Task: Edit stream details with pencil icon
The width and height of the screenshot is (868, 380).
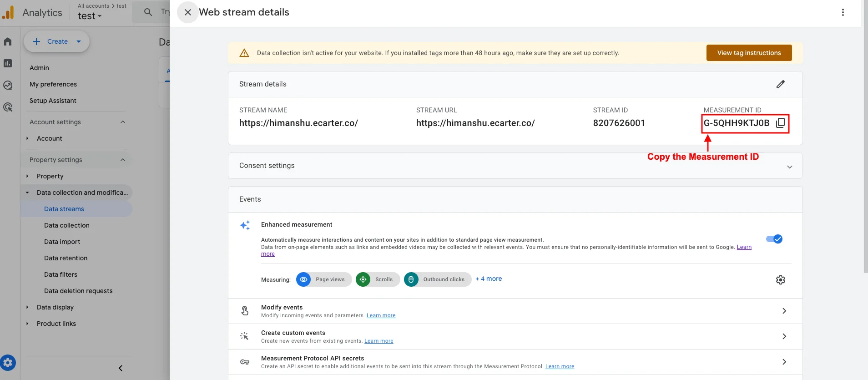Action: point(780,84)
